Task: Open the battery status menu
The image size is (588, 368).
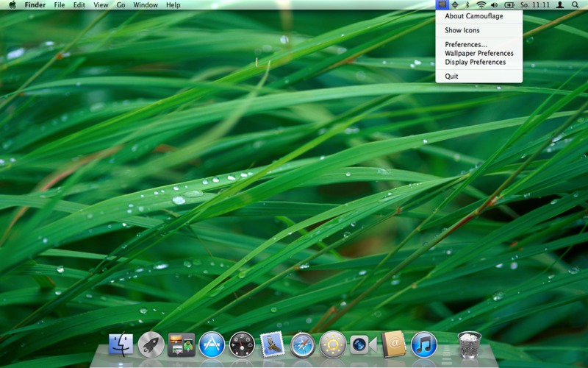Action: 509,5
